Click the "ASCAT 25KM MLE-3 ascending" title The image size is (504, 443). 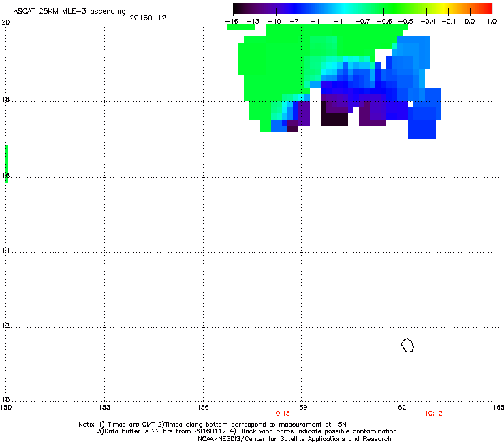coord(69,12)
